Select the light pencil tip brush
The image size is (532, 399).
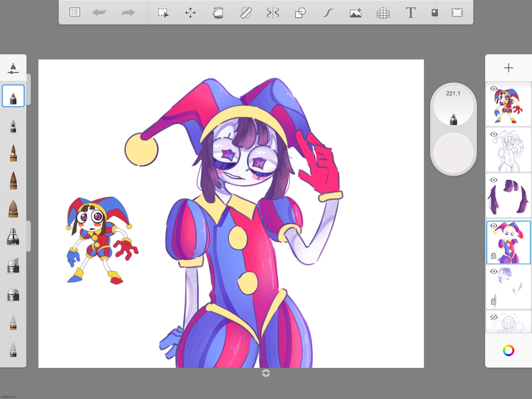pyautogui.click(x=13, y=322)
